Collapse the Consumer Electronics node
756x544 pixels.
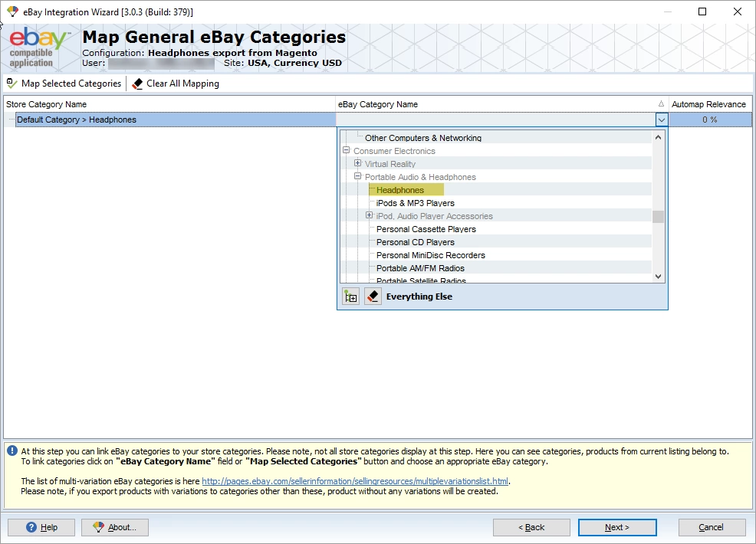pyautogui.click(x=346, y=150)
